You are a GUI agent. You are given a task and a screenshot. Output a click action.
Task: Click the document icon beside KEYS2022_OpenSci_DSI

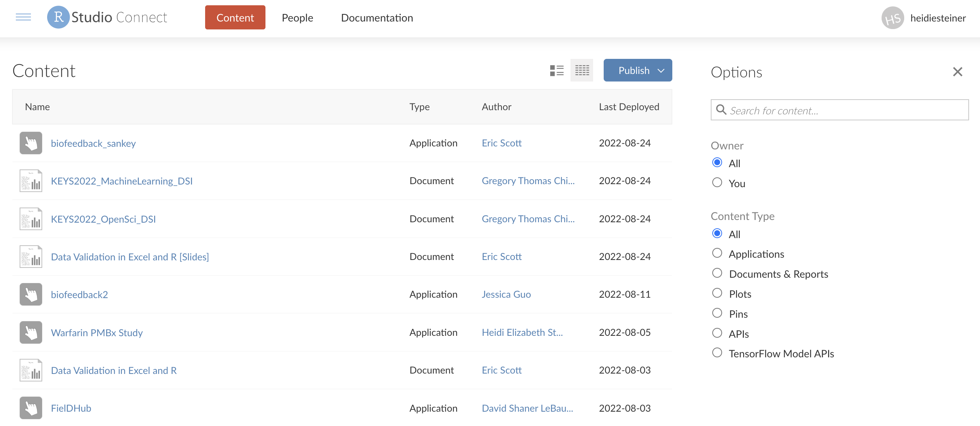click(31, 218)
